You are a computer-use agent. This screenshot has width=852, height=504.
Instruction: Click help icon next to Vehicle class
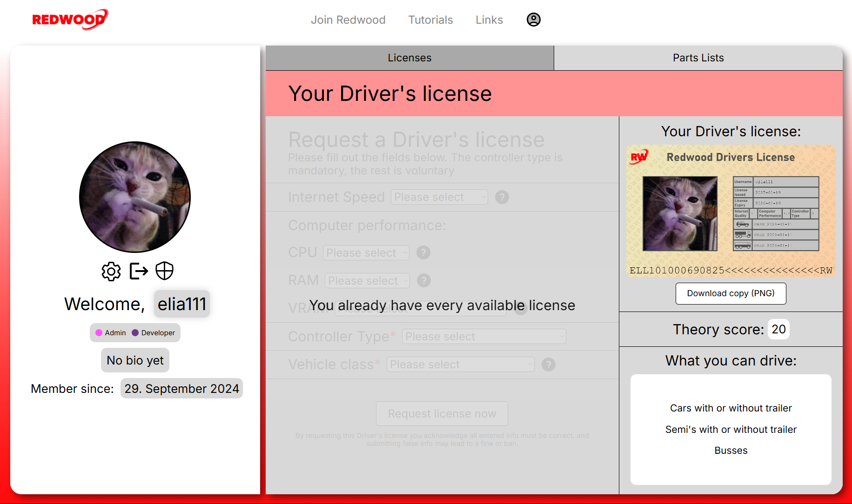tap(549, 365)
